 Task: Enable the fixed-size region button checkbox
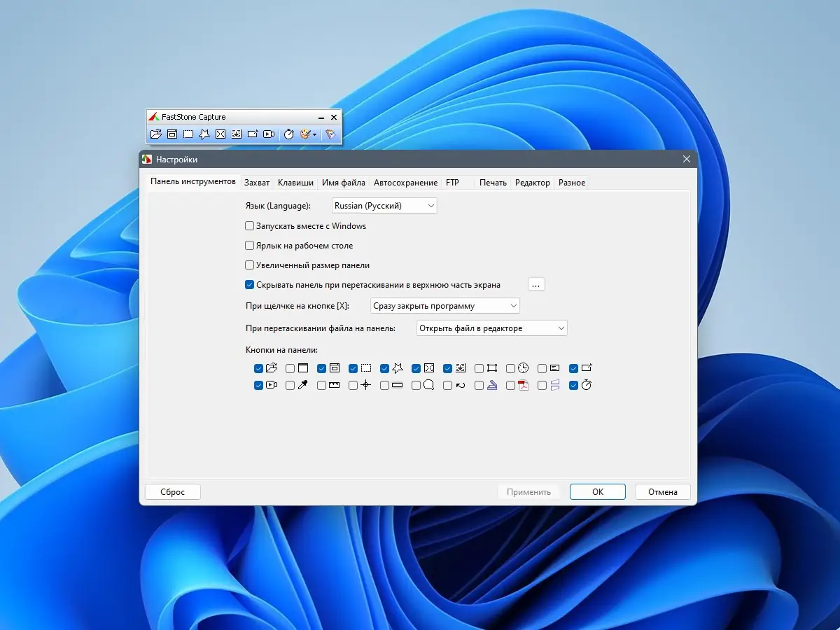(479, 368)
